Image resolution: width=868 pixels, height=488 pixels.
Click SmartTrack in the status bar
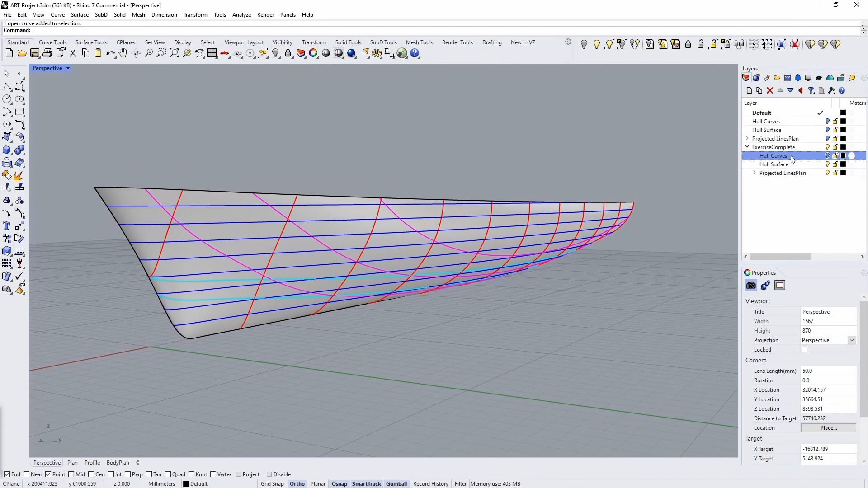[x=366, y=483]
